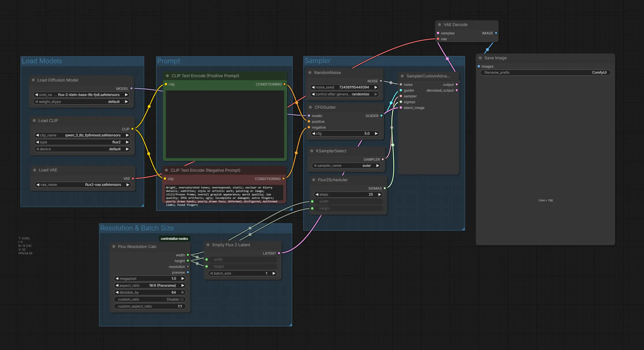Image resolution: width=644 pixels, height=350 pixels.
Task: Click the filename_prefix ComfyUI field
Action: point(545,73)
